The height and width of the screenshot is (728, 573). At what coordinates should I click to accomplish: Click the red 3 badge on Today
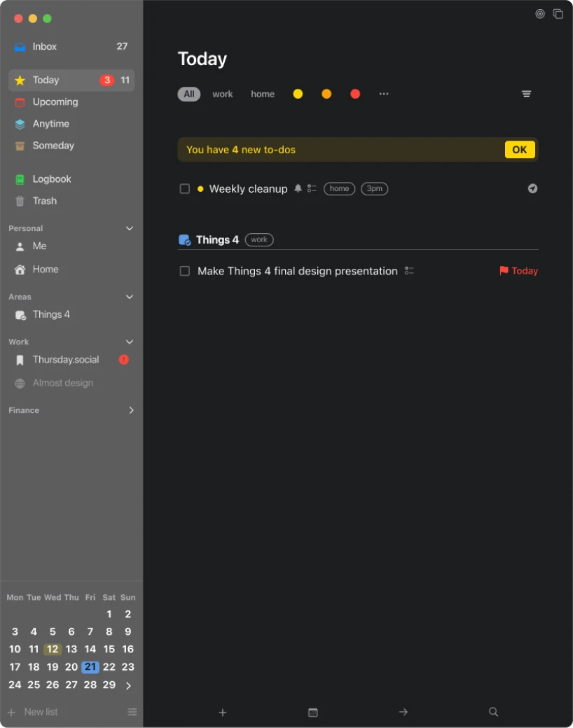107,80
